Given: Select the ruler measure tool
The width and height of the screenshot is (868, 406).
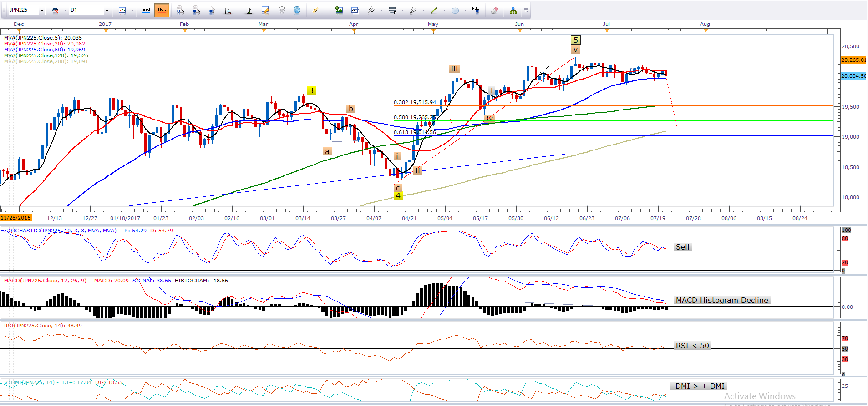Looking at the screenshot, I should point(315,10).
